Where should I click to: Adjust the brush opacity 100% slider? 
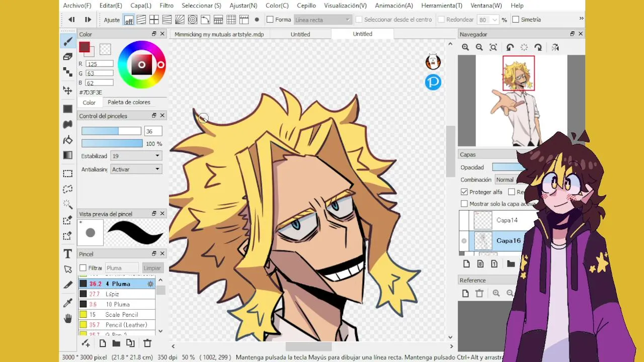[x=112, y=144]
